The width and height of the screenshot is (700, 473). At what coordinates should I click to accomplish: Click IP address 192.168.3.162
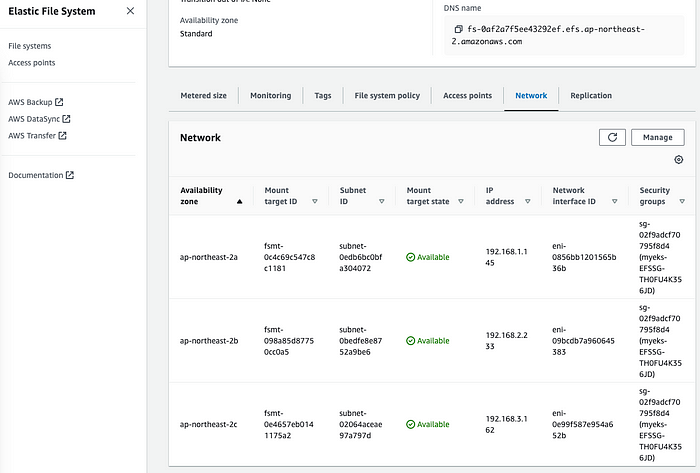coord(506,424)
